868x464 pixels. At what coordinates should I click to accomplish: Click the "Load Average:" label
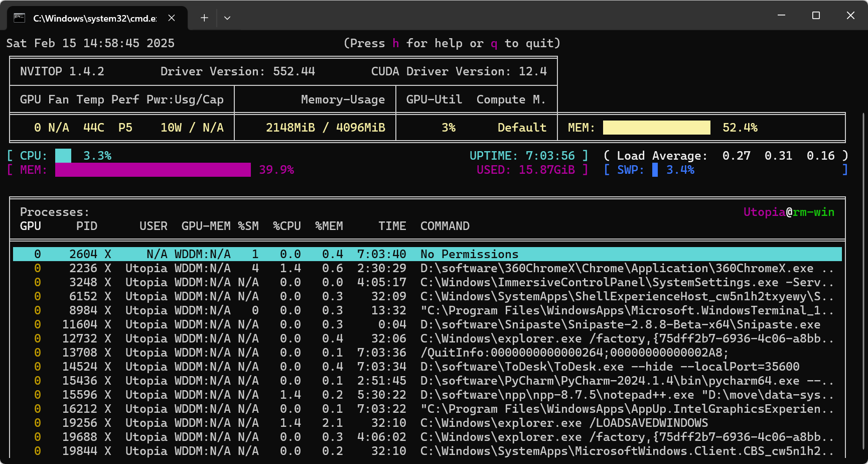[662, 156]
